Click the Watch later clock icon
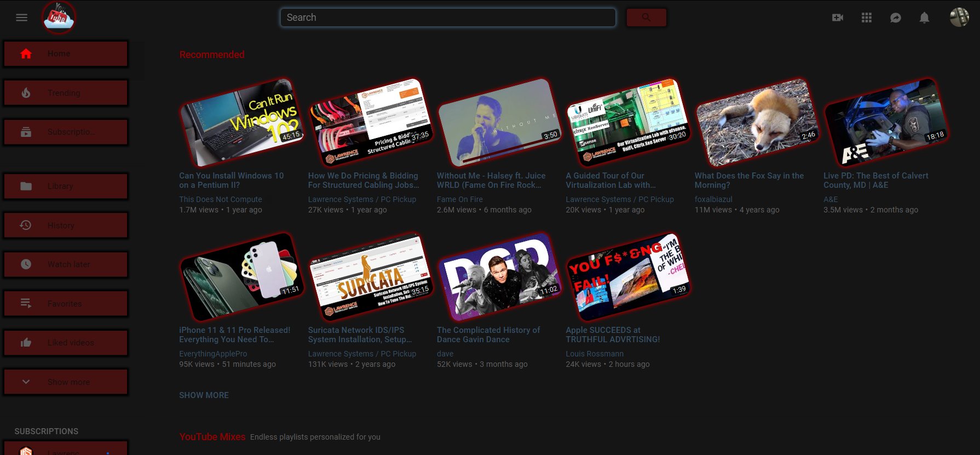The height and width of the screenshot is (455, 980). 26,264
